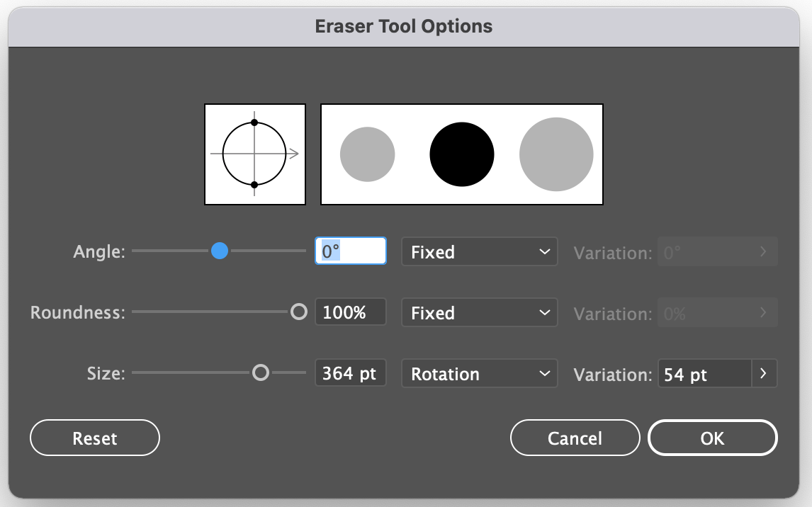Click the large gray brush preview circle
The height and width of the screenshot is (507, 812).
pos(556,154)
